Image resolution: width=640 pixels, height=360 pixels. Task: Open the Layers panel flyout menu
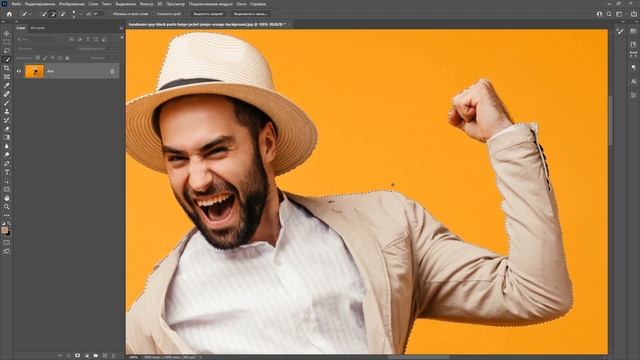coord(121,28)
